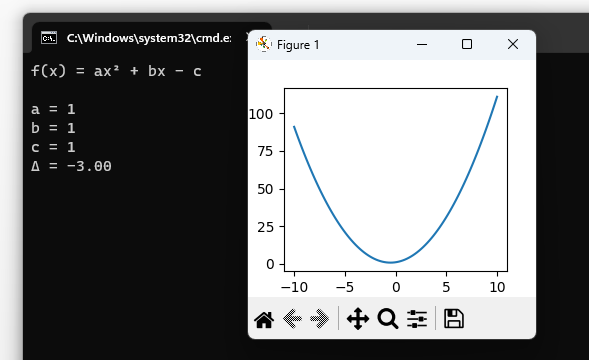Reset plot with the Home icon

(x=264, y=319)
